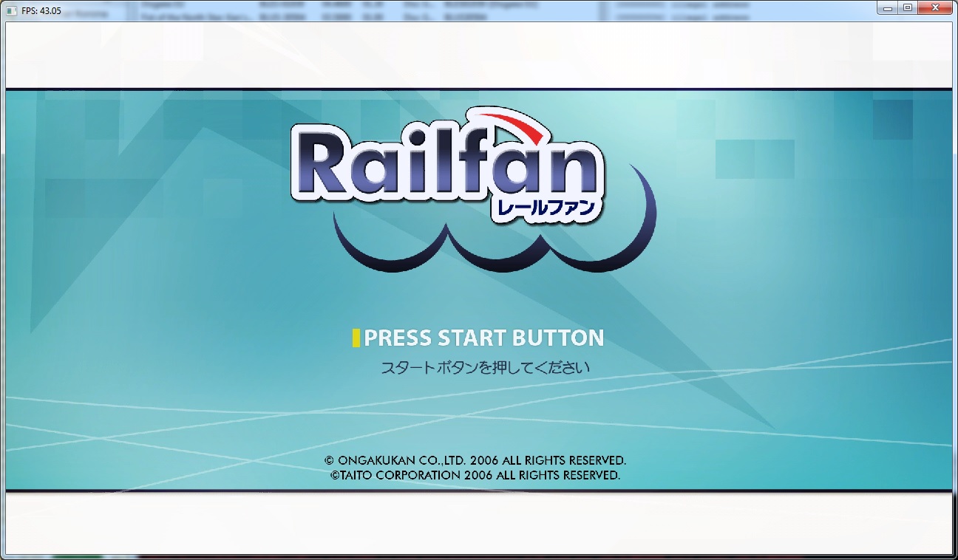Click the ONGAKUKAN CO.,LTD. 2006 copyright line

(x=475, y=460)
